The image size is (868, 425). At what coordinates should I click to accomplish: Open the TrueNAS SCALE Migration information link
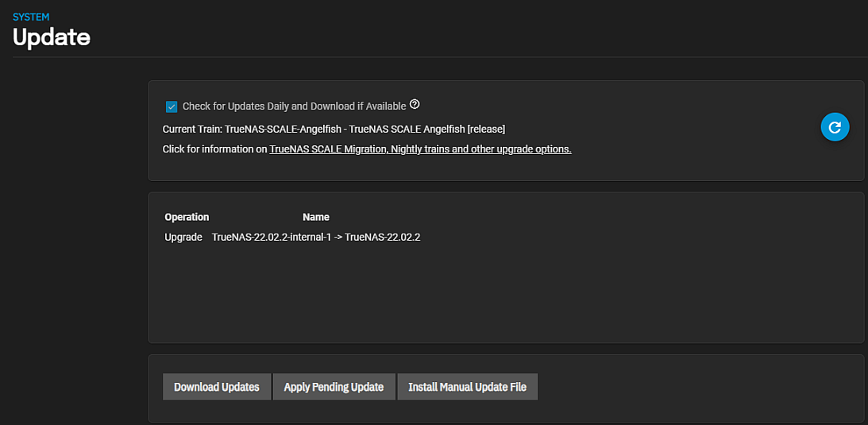pos(420,149)
